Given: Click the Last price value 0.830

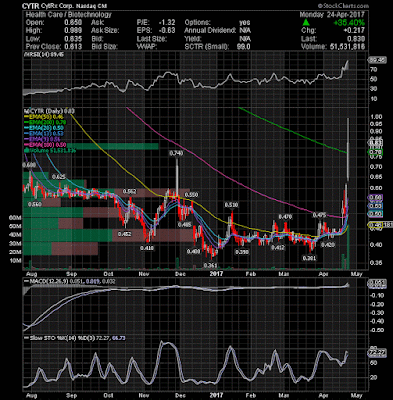Looking at the screenshot, I should click(355, 39).
